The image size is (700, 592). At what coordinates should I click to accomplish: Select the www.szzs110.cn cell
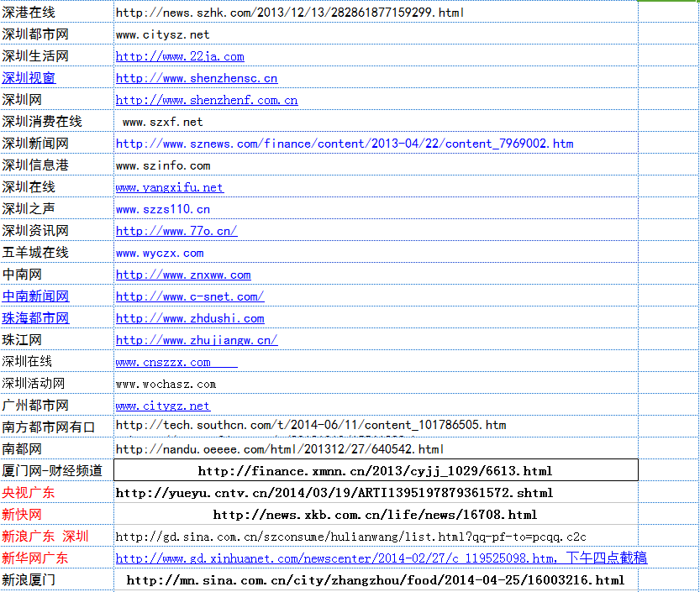click(376, 209)
